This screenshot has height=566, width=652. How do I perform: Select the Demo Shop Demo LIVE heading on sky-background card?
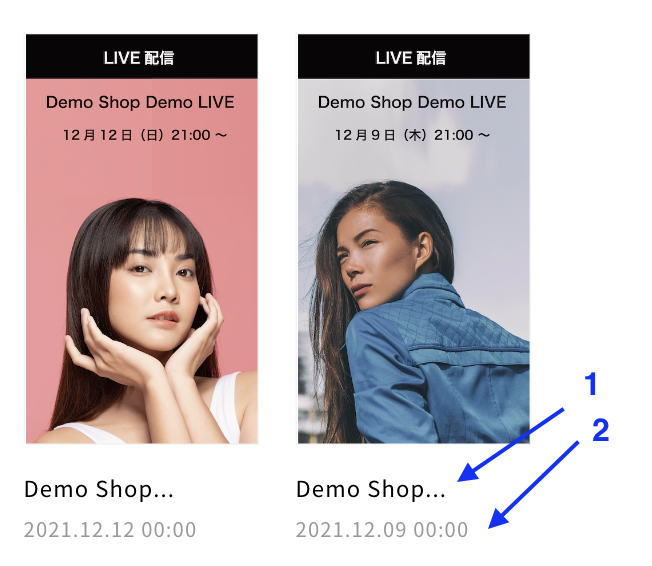[412, 102]
